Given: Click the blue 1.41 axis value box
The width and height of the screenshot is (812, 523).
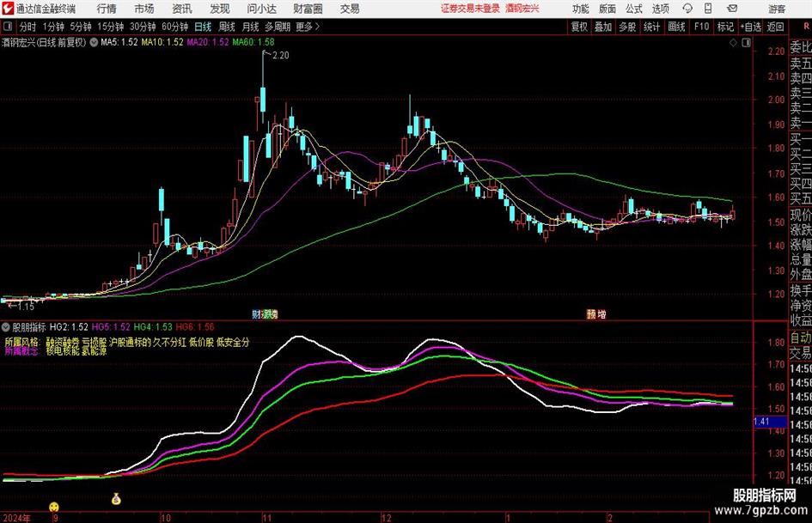Looking at the screenshot, I should coord(770,422).
